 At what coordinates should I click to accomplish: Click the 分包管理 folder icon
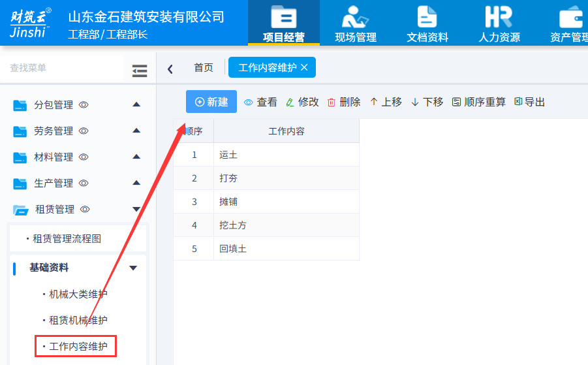pyautogui.click(x=20, y=105)
